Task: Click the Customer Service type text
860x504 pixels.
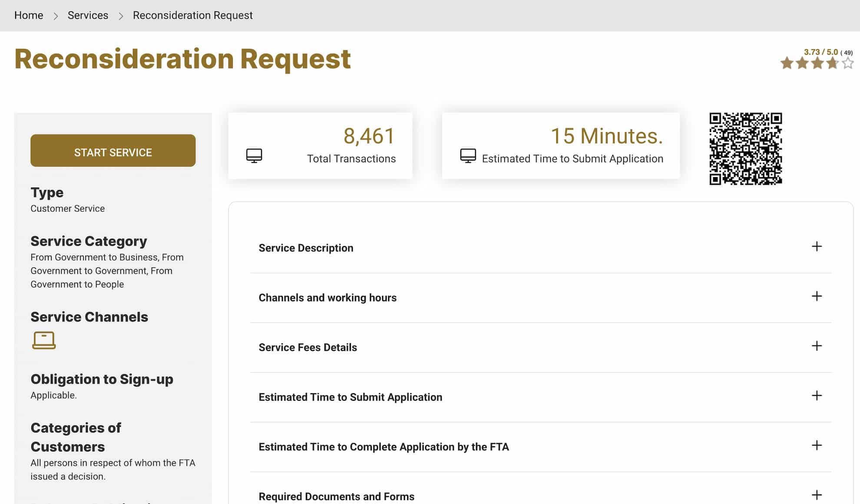Action: click(67, 208)
